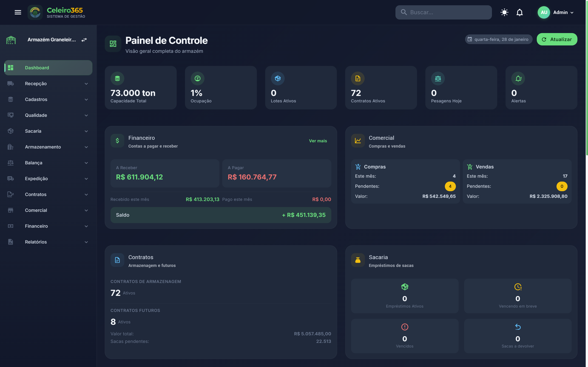Image resolution: width=588 pixels, height=367 pixels.
Task: Open the Balança scale icon
Action: [x=10, y=163]
